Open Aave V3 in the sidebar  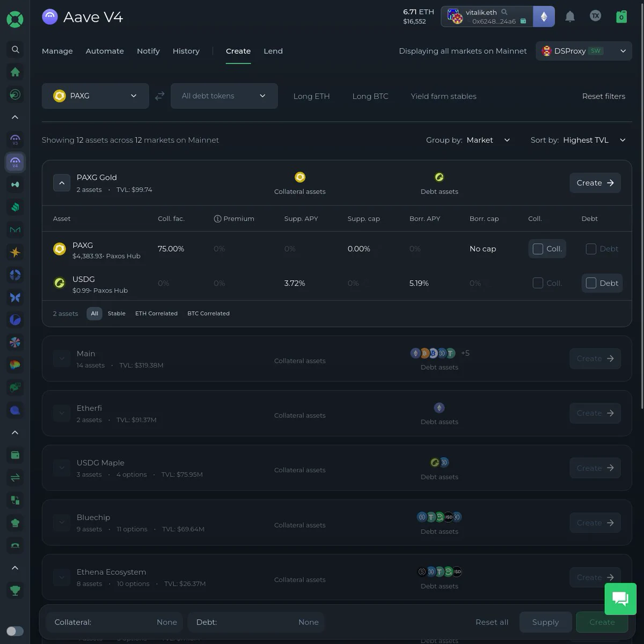(x=15, y=140)
